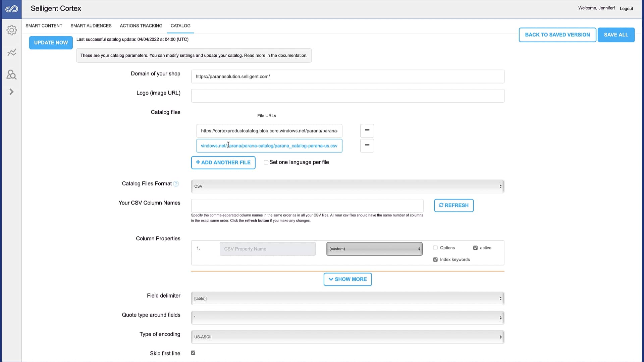
Task: Open the Field delimiter dropdown
Action: pos(347,298)
